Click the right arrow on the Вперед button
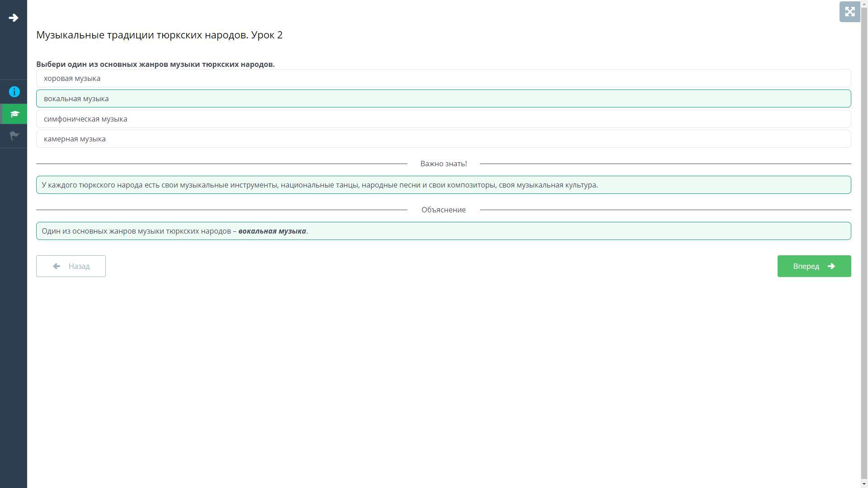868x488 pixels. pyautogui.click(x=831, y=266)
